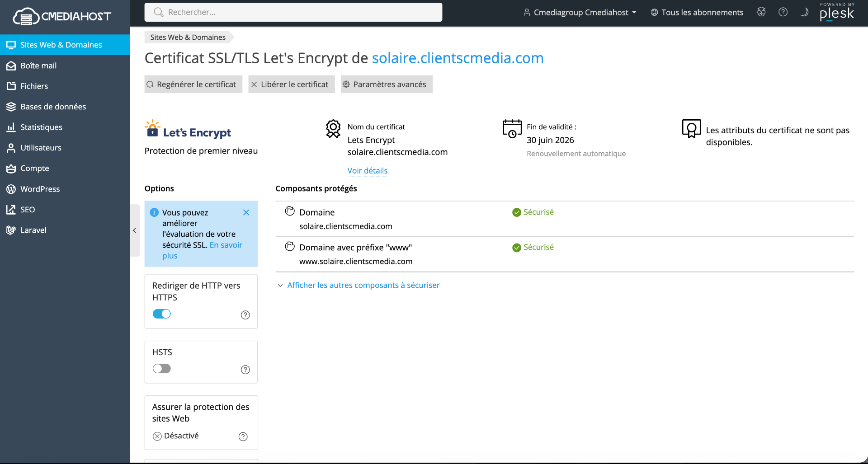This screenshot has height=464, width=868.
Task: View Statistiques page
Action: (65, 127)
